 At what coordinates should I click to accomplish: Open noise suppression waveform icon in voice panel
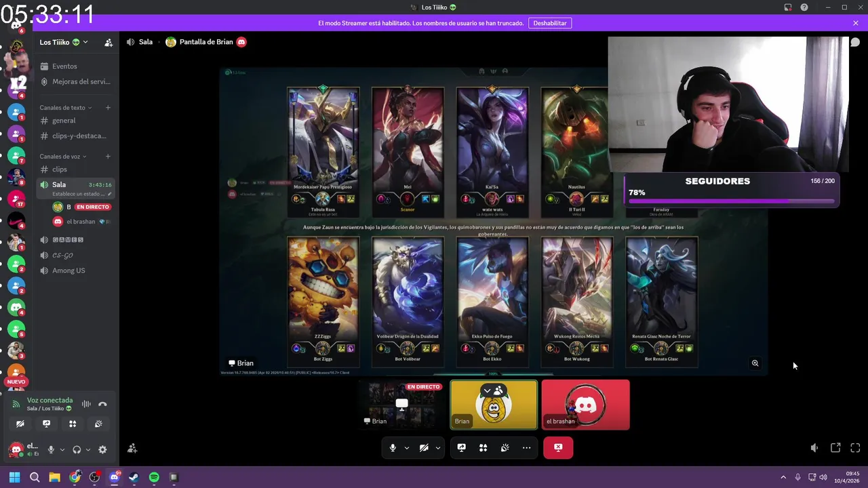pyautogui.click(x=86, y=404)
